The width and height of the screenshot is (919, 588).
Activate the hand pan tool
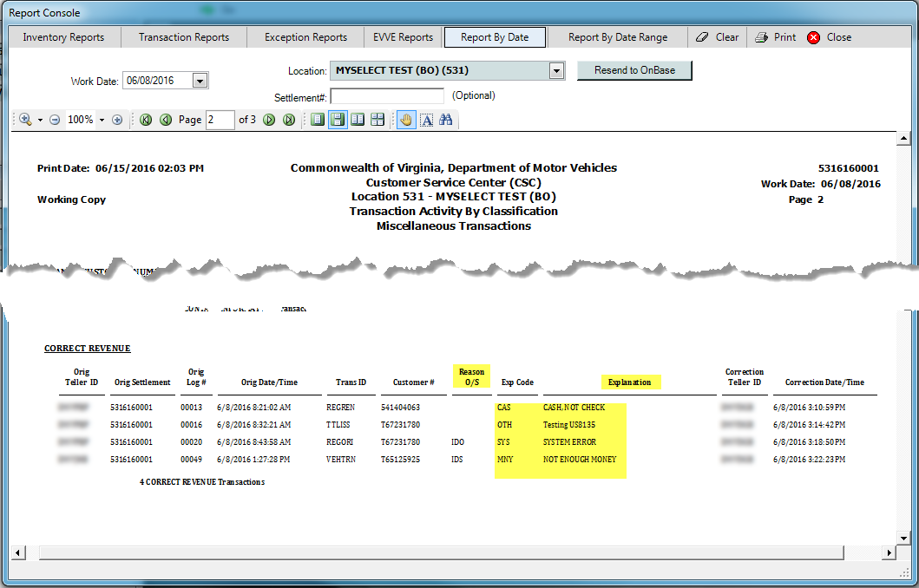(405, 120)
